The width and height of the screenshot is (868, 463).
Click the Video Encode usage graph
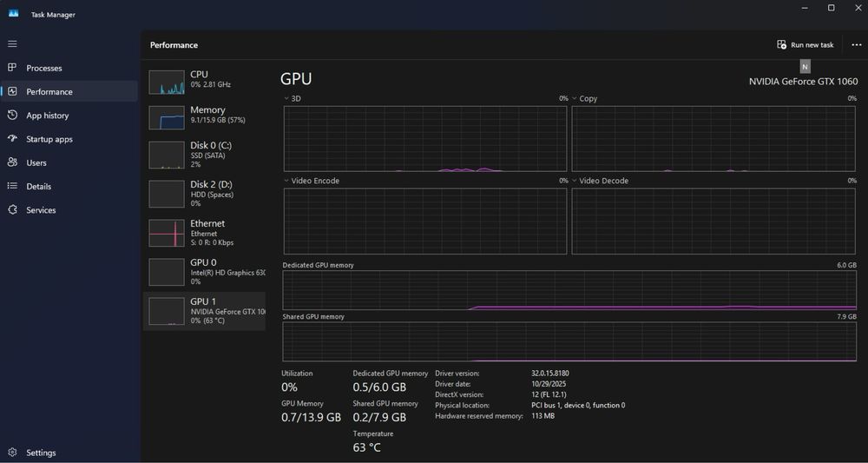click(x=425, y=221)
